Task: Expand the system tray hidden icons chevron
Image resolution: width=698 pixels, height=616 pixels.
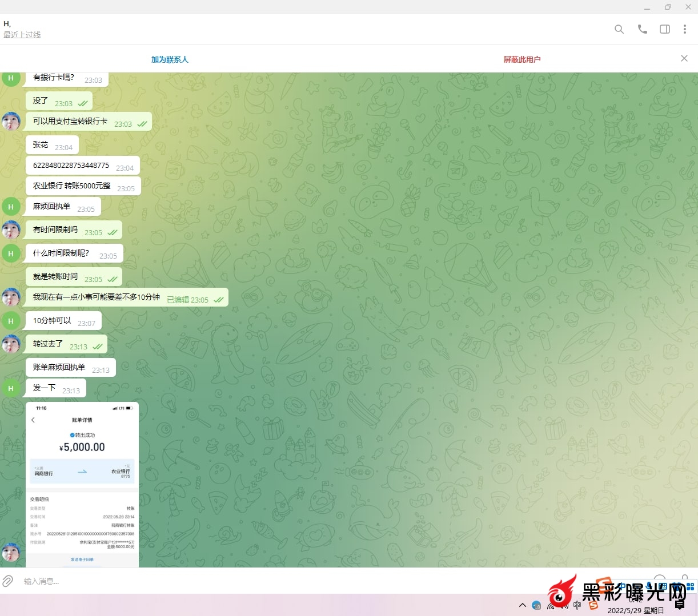Action: pyautogui.click(x=522, y=605)
